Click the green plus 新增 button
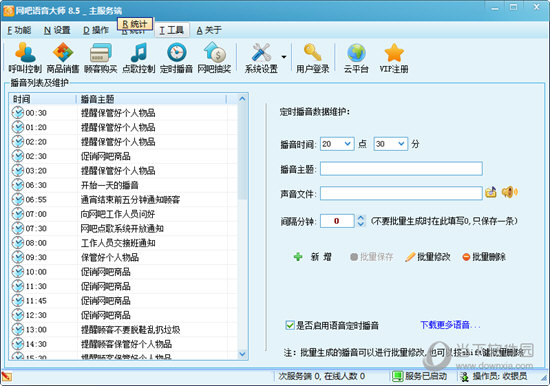 pyautogui.click(x=313, y=257)
